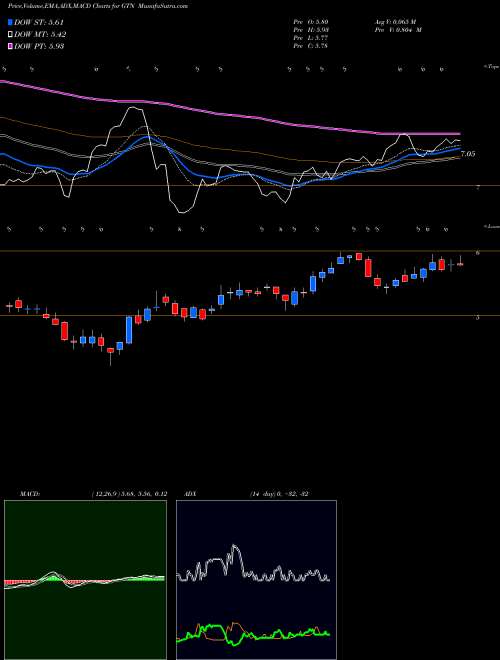Click the Pre O: 5.89 value

click(311, 21)
